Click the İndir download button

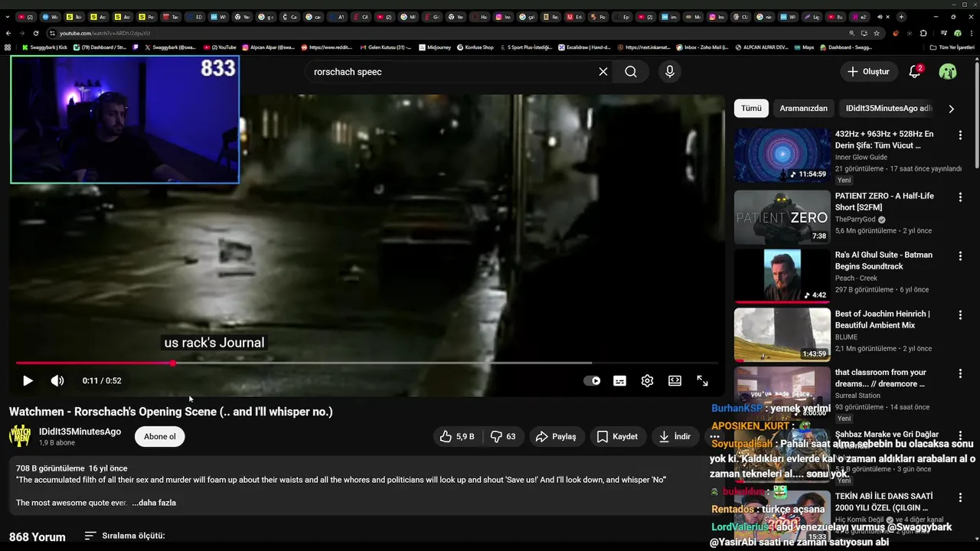point(675,436)
